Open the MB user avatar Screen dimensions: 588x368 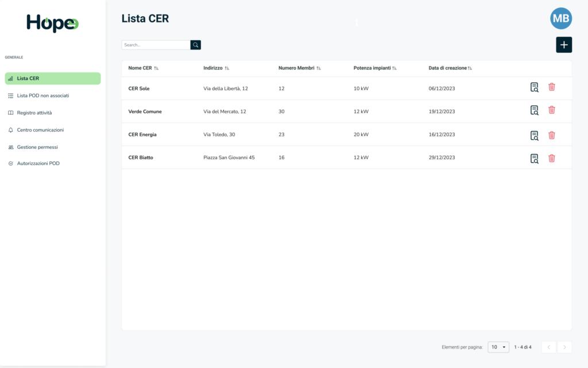point(560,19)
